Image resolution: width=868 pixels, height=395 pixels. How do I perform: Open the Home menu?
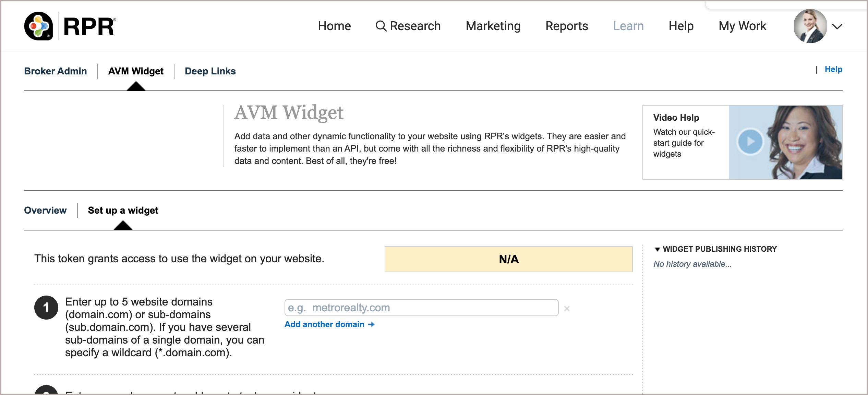(334, 26)
